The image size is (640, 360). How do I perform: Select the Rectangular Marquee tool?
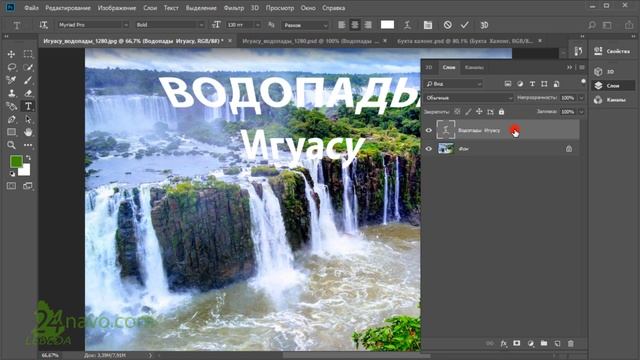click(x=28, y=54)
